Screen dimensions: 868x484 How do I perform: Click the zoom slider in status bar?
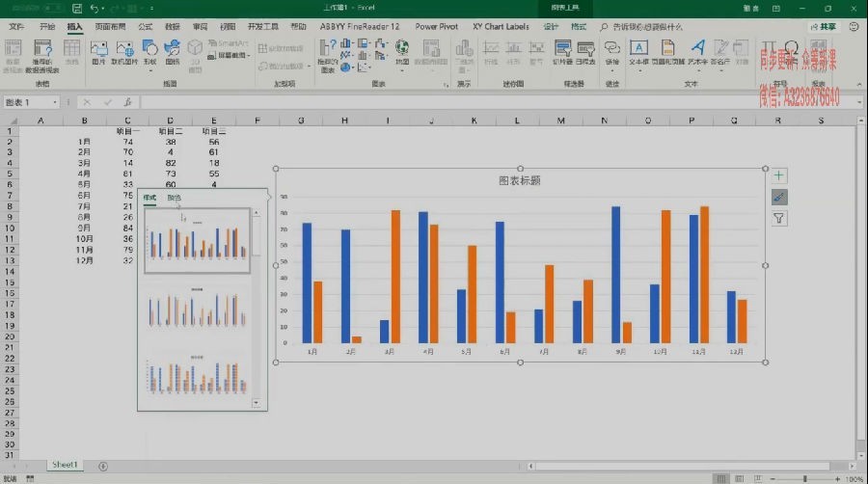(x=805, y=478)
